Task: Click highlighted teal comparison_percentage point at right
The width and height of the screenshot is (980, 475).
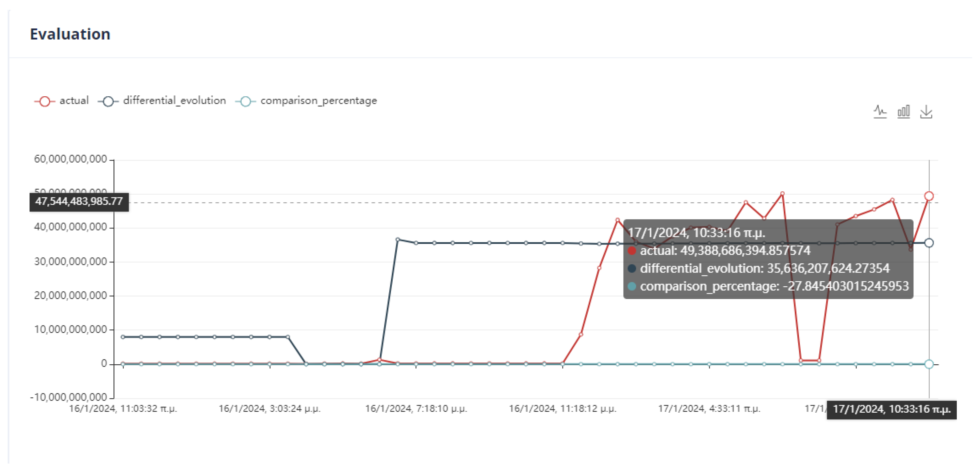Action: [929, 364]
